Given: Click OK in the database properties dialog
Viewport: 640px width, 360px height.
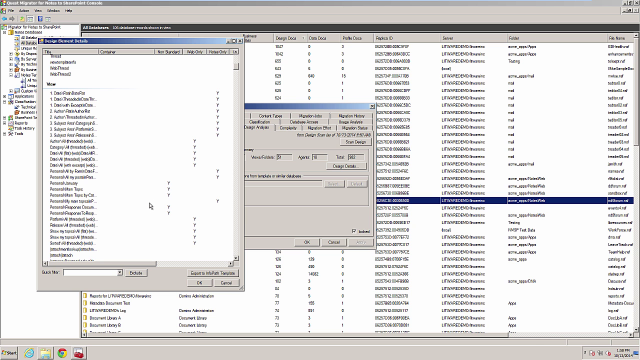Looking at the screenshot, I should tap(307, 242).
